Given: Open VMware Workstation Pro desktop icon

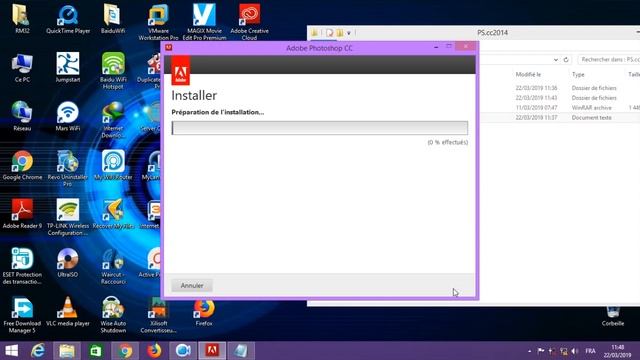Looking at the screenshot, I should (158, 22).
